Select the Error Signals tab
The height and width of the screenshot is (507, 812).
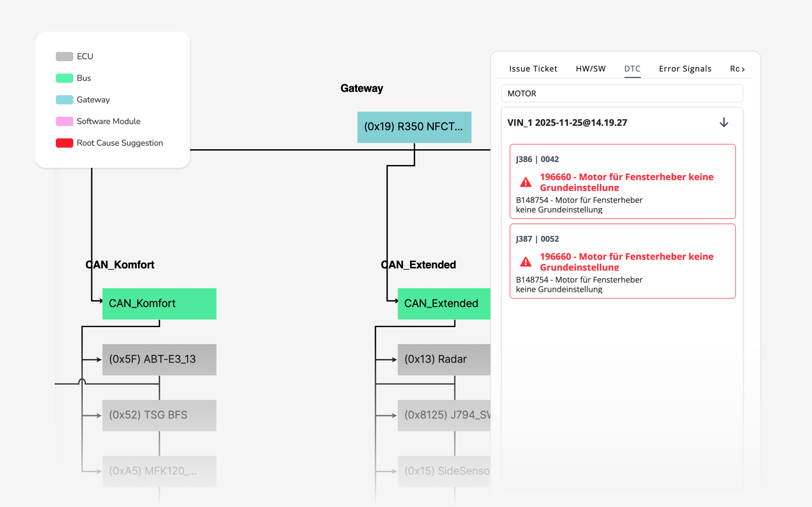coord(685,69)
